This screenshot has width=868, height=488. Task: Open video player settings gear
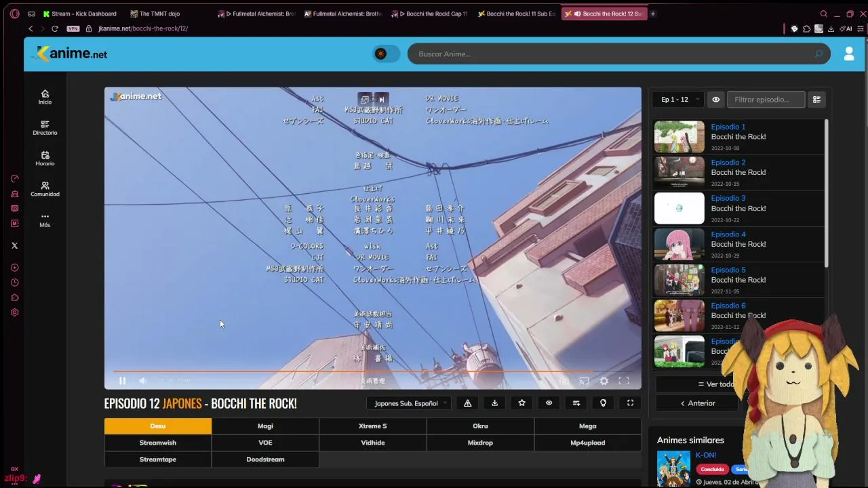click(604, 381)
